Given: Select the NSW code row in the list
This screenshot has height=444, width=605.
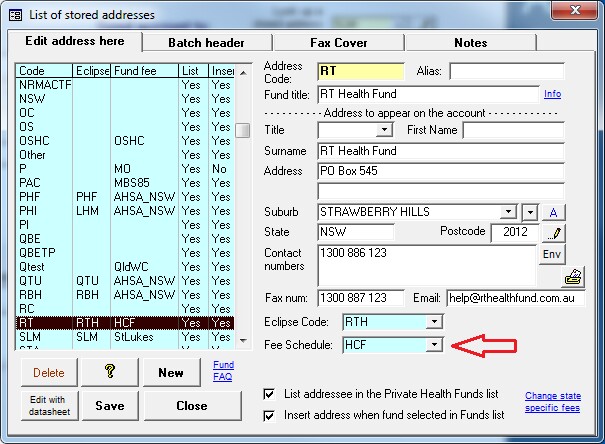Looking at the screenshot, I should tap(125, 99).
